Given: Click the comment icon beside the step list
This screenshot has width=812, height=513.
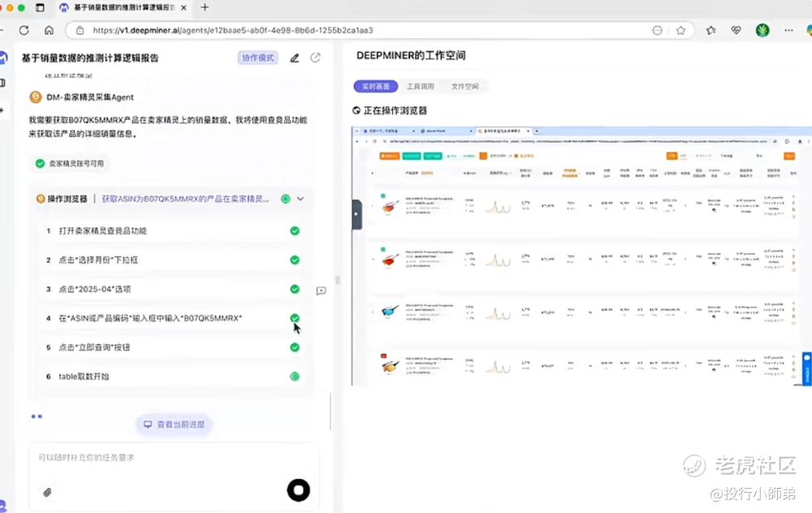Looking at the screenshot, I should [x=321, y=291].
